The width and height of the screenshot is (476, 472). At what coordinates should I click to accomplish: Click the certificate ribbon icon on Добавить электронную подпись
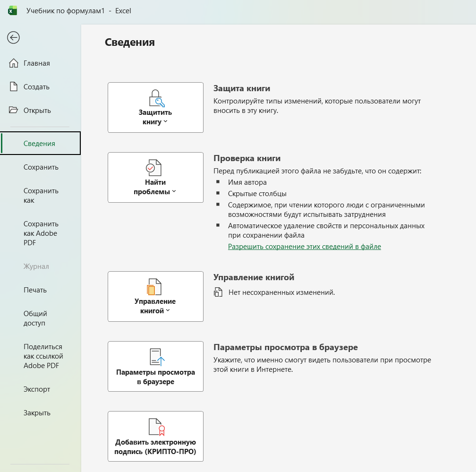[x=157, y=427]
